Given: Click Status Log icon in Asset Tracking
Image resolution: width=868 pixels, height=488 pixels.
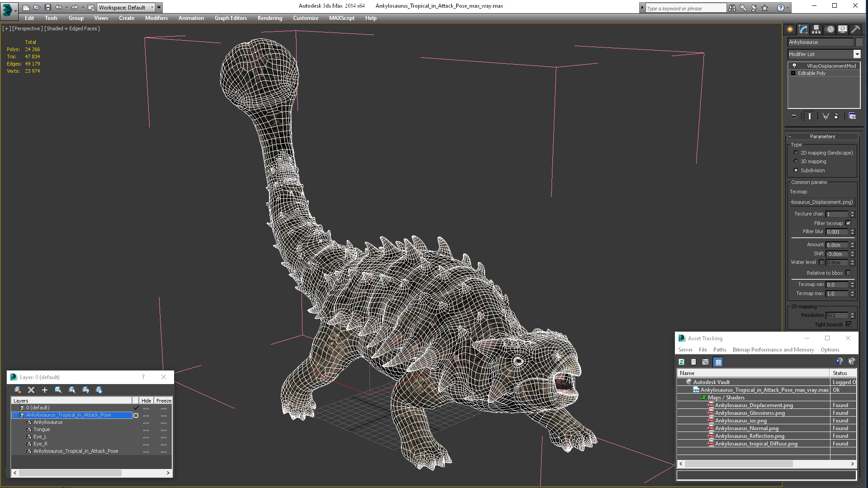Looking at the screenshot, I should point(693,362).
